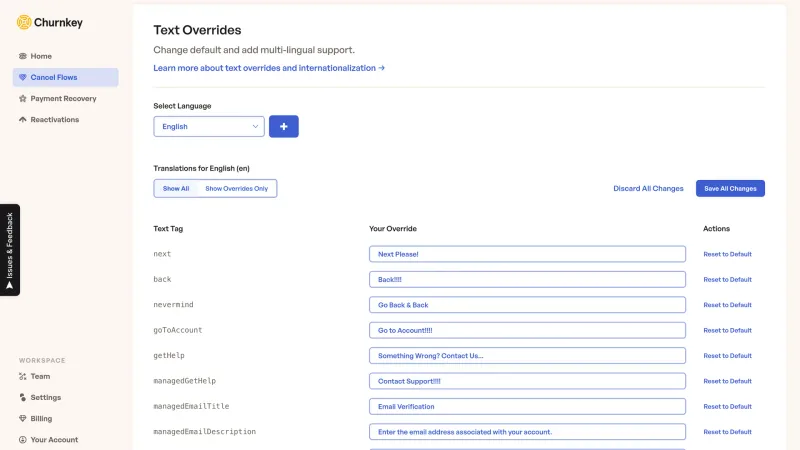Image resolution: width=800 pixels, height=450 pixels.
Task: Open Cancel Flows in the sidebar
Action: (65, 77)
